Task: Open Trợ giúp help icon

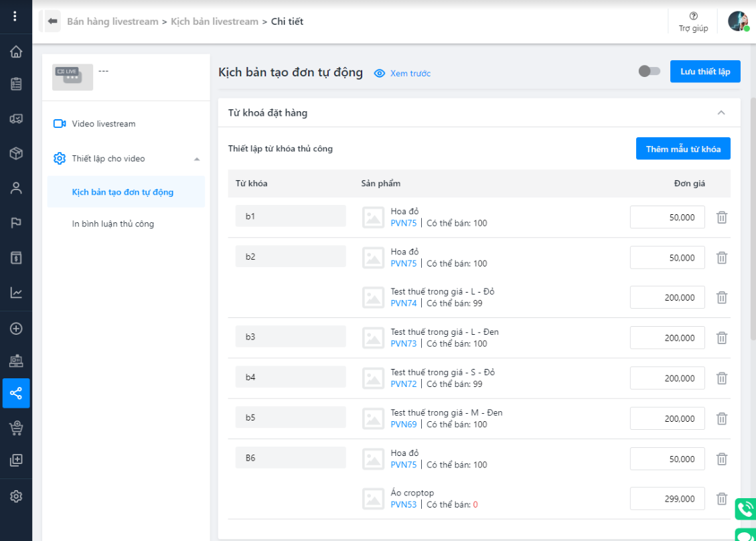Action: point(693,21)
